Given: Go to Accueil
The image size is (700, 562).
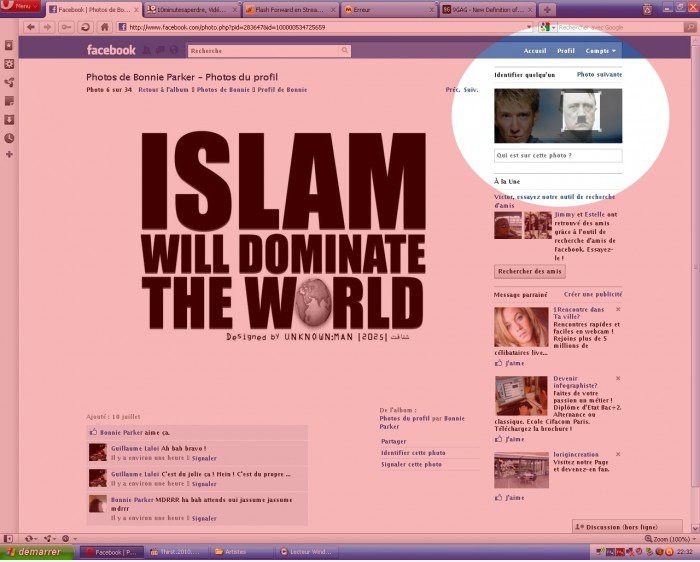Looking at the screenshot, I should click(535, 51).
